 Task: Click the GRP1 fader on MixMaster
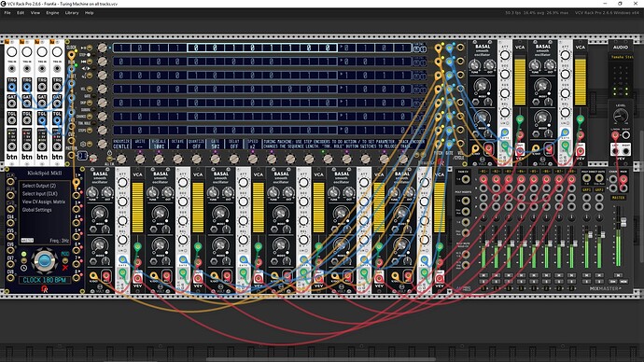coord(590,234)
